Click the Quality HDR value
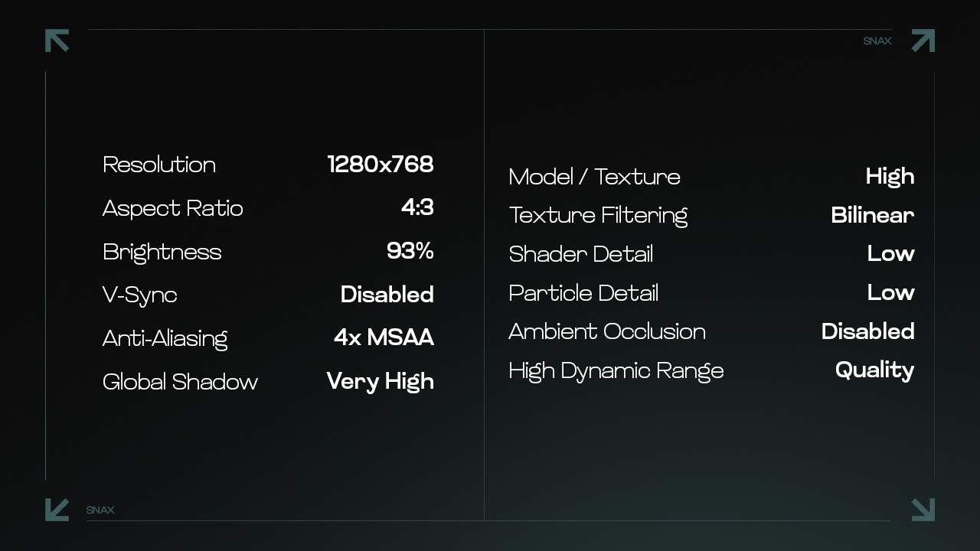 tap(874, 371)
